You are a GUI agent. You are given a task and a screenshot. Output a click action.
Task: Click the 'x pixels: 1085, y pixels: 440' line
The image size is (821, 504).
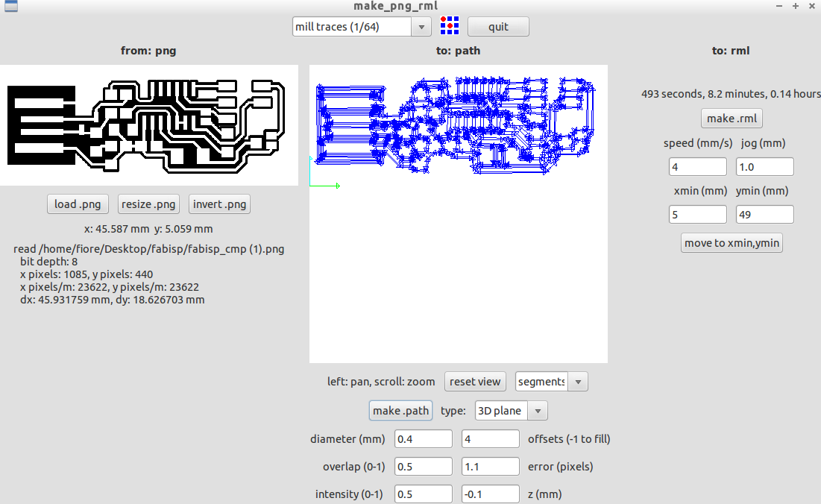tap(86, 274)
